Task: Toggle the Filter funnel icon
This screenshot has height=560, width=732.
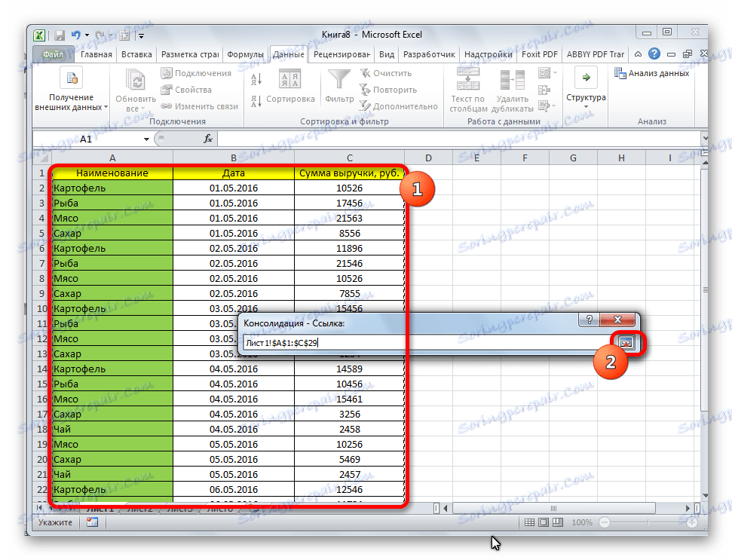Action: (x=339, y=79)
